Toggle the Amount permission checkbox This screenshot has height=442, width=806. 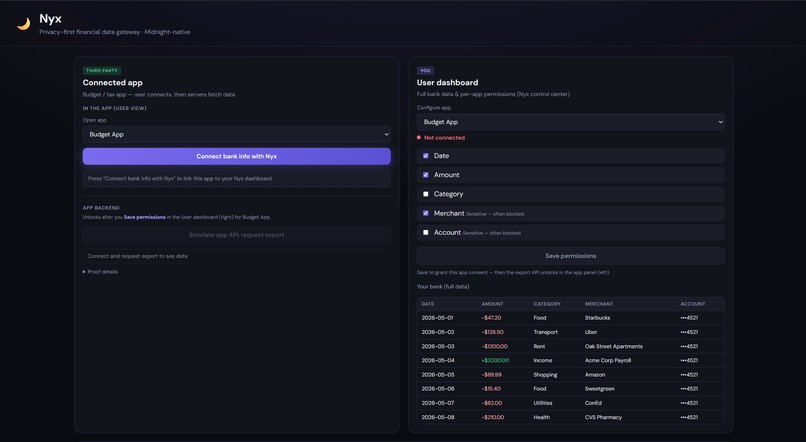[x=426, y=175]
